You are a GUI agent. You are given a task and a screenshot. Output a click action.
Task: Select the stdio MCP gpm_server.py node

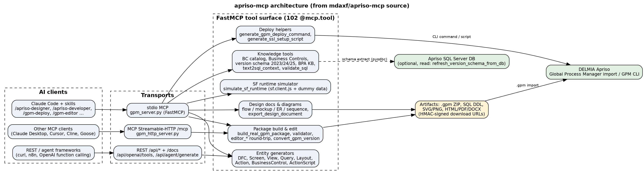tap(157, 110)
